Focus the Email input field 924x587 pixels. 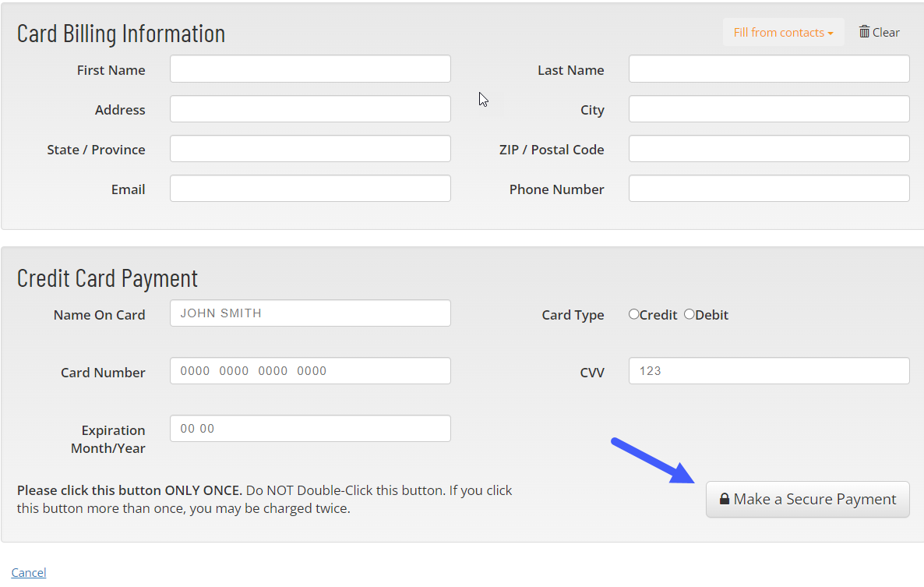(x=309, y=188)
